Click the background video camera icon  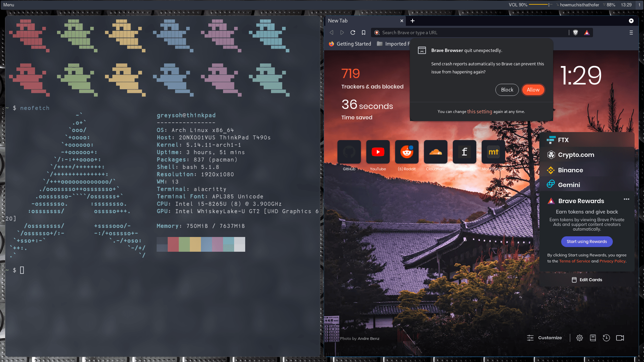coord(620,338)
